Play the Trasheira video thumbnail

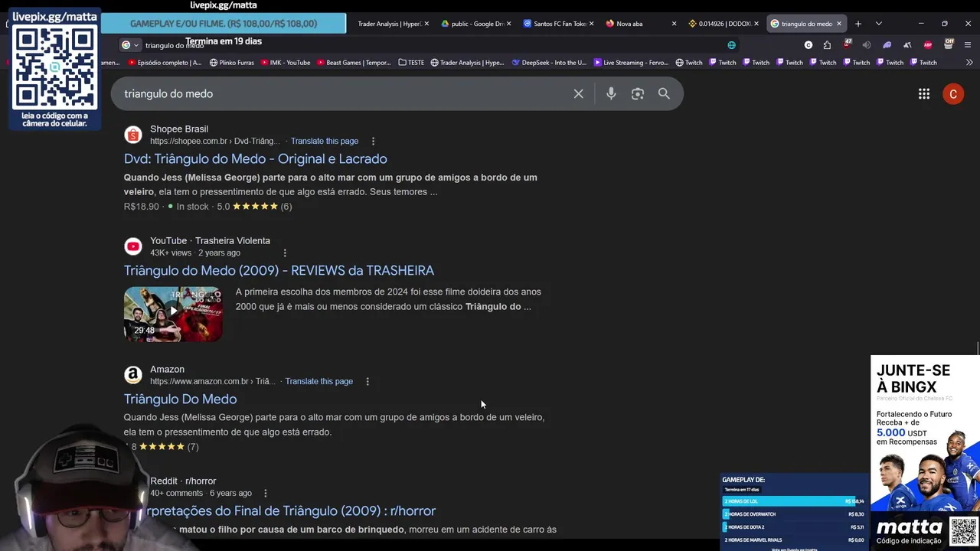(x=173, y=314)
